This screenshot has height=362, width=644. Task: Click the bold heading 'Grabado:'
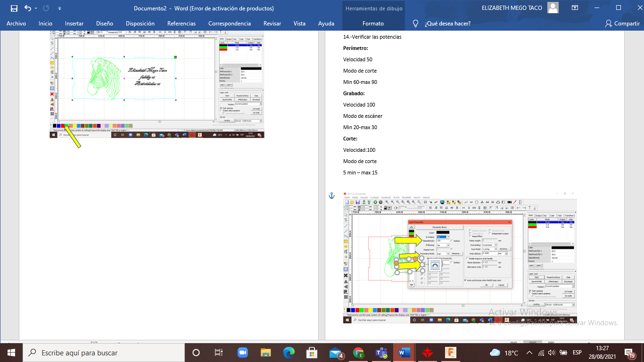354,93
